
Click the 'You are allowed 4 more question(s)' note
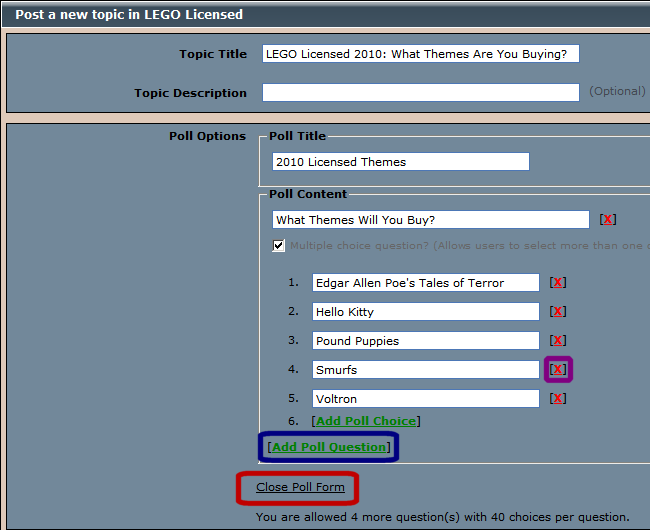442,517
